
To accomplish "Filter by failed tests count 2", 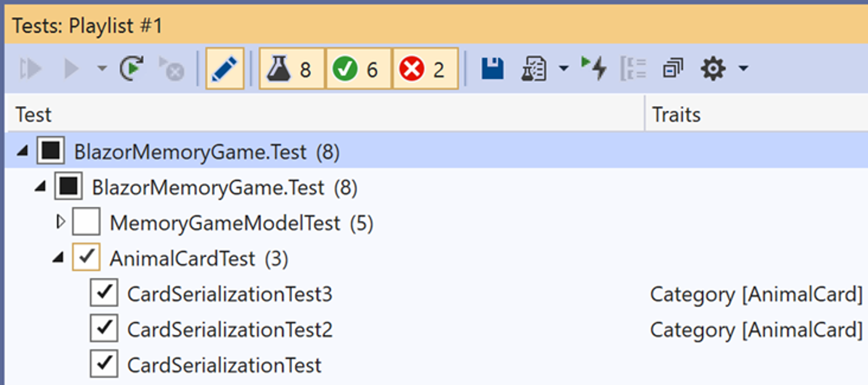I will click(425, 68).
